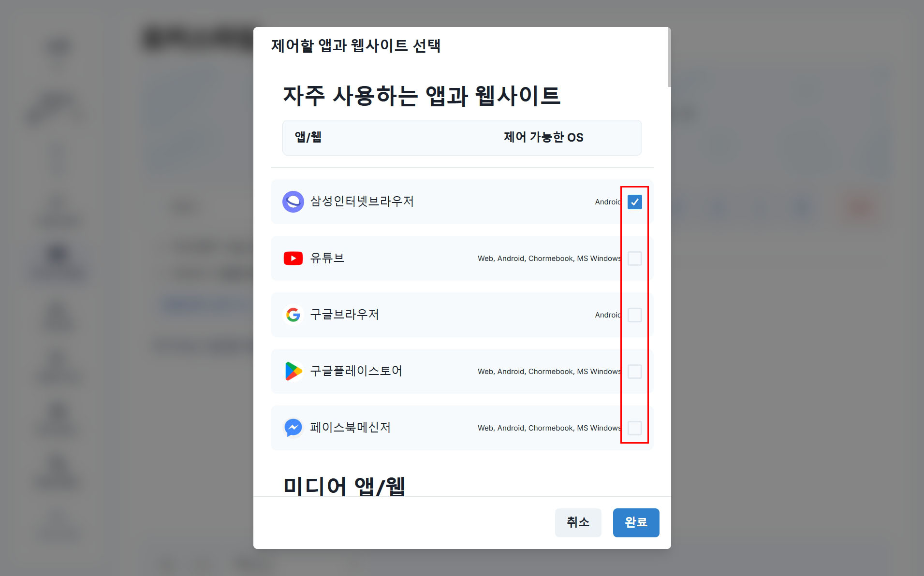Viewport: 924px width, 576px height.
Task: Click the 구글플레이스토어 app name
Action: (356, 371)
